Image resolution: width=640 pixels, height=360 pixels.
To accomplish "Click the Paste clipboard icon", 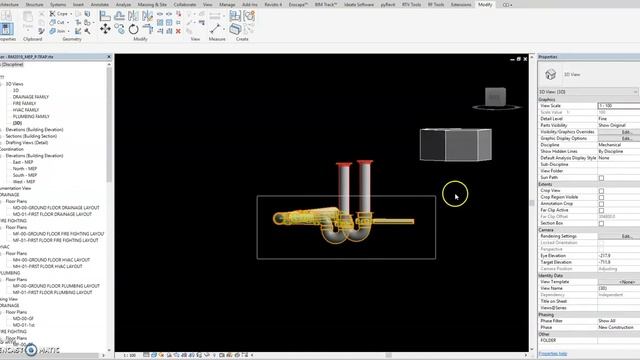I will (x=27, y=17).
